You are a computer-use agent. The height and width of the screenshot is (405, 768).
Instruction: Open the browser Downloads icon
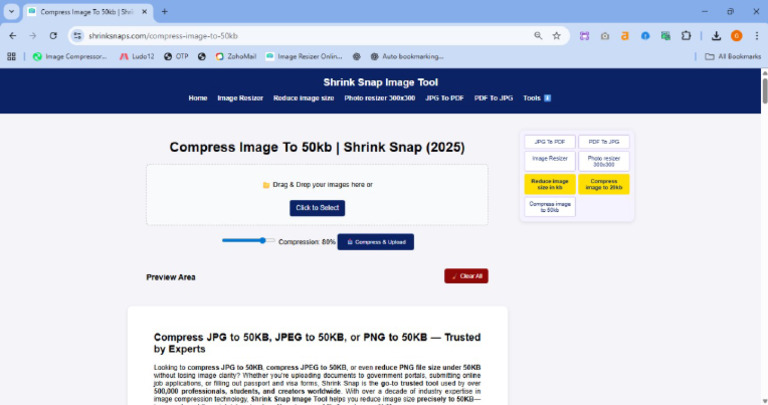[x=716, y=36]
